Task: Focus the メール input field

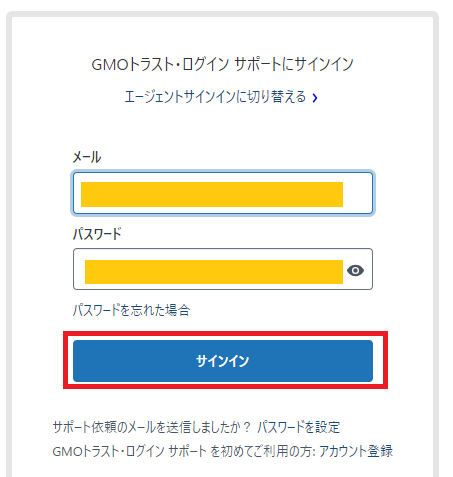Action: [x=223, y=193]
